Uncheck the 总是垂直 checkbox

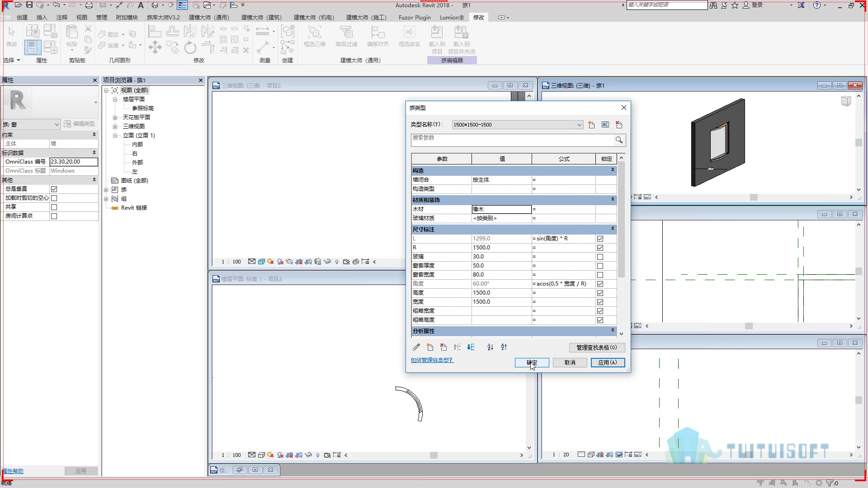click(x=54, y=189)
